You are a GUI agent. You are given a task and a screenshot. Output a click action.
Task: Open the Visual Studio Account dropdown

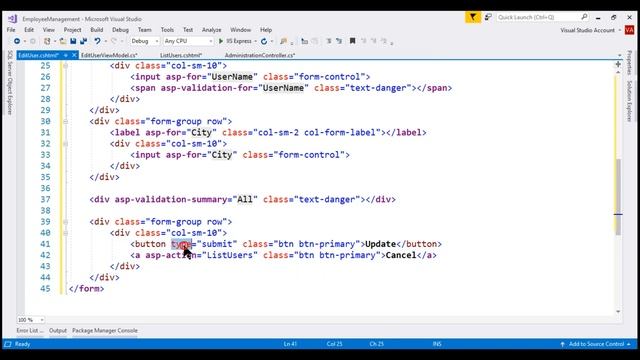pos(620,30)
